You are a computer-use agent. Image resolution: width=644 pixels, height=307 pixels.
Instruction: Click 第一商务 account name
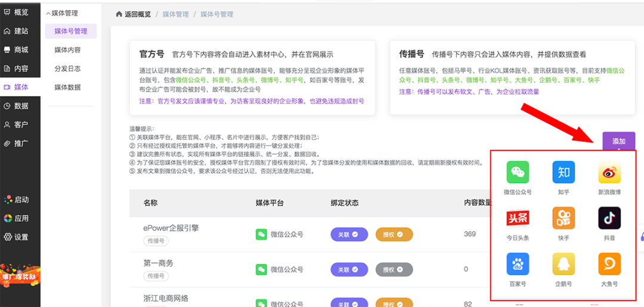(158, 263)
